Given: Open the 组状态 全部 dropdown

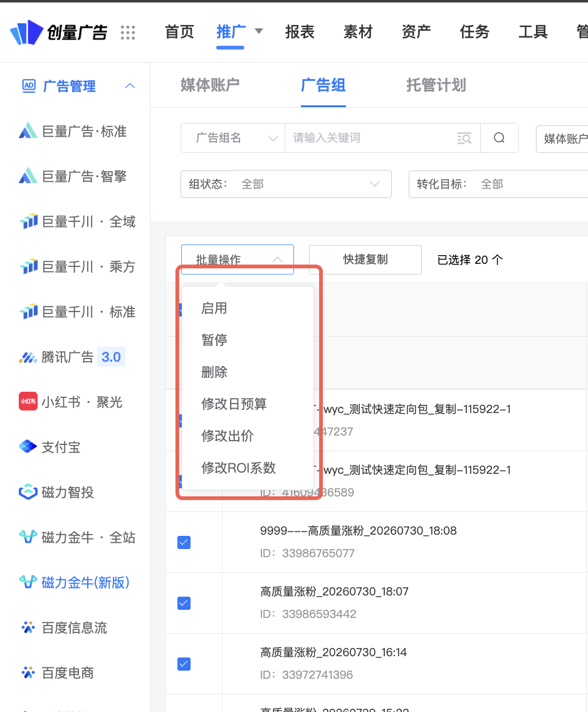Looking at the screenshot, I should pyautogui.click(x=286, y=184).
